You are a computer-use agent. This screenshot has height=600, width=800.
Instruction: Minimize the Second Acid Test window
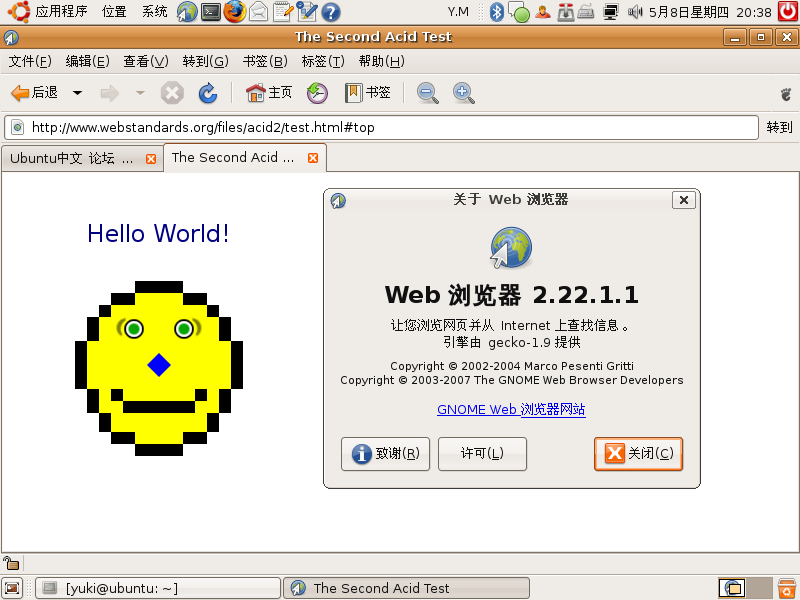click(x=735, y=37)
